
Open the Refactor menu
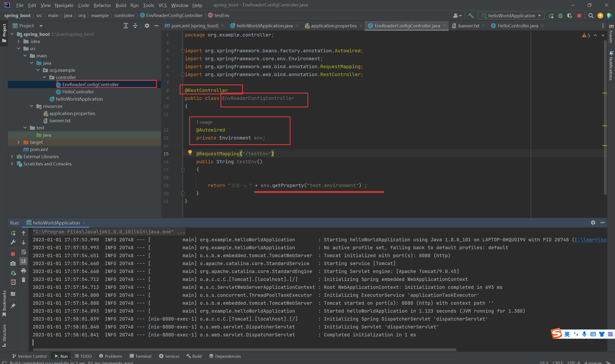(x=102, y=5)
